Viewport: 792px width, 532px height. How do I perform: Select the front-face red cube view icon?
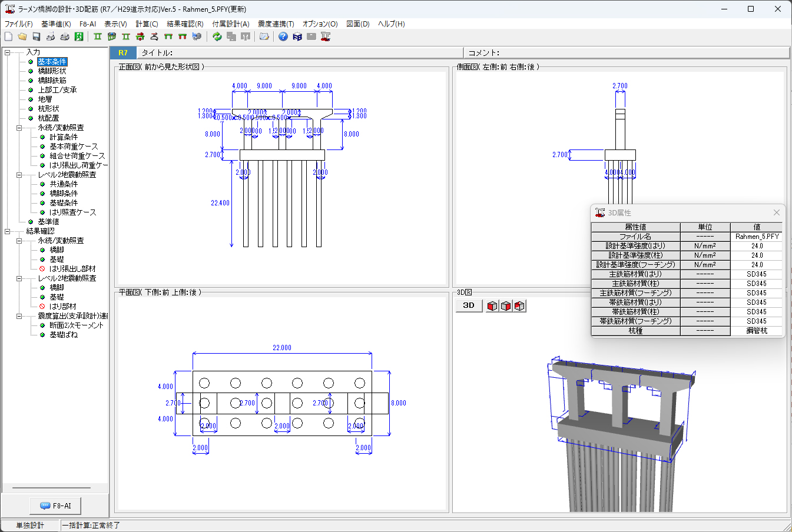(492, 305)
